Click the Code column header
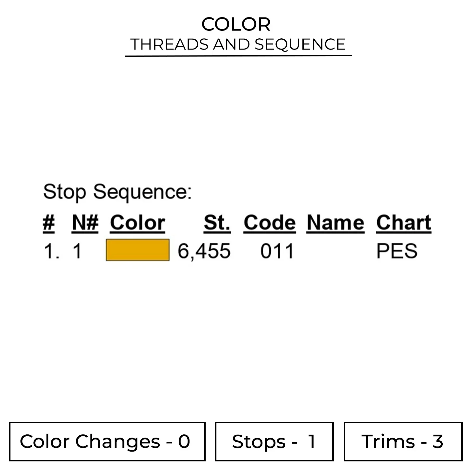Screen dimensions: 476x476 tap(269, 223)
